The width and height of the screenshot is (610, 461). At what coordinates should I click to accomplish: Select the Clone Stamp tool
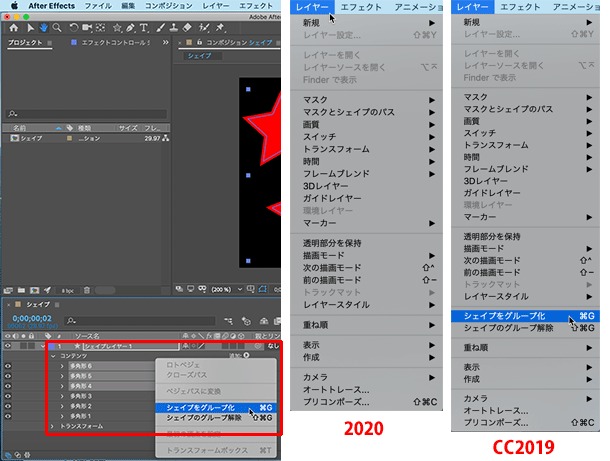tap(174, 28)
